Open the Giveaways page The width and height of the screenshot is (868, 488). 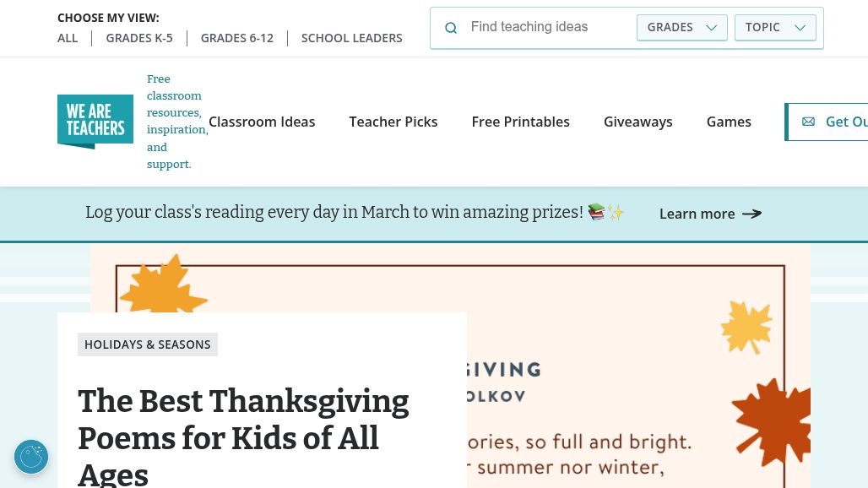click(x=638, y=122)
